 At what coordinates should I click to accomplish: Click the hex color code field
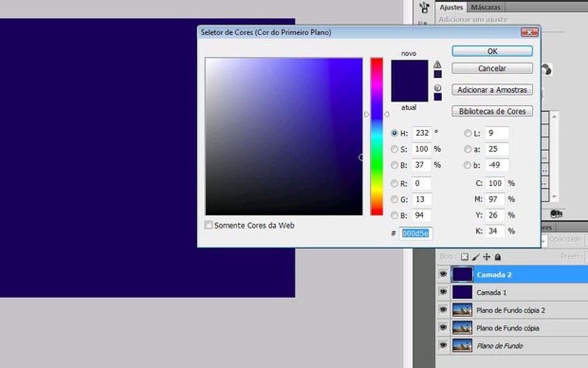click(x=415, y=233)
